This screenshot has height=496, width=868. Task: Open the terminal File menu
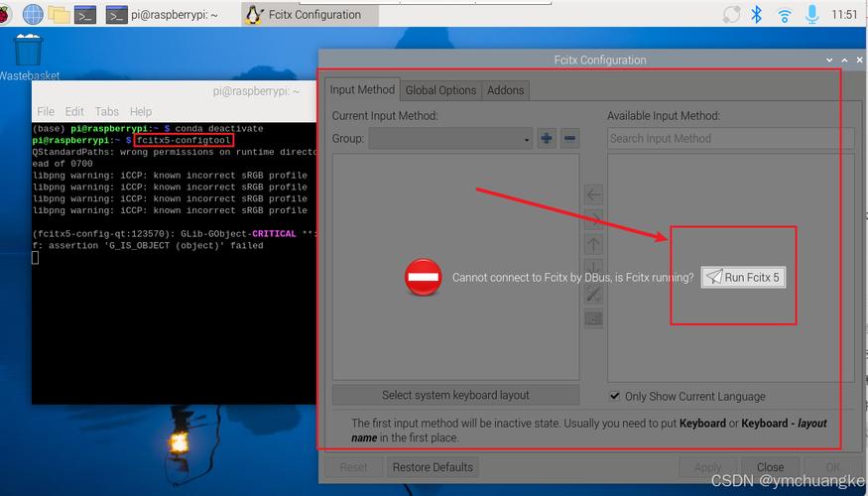click(x=46, y=112)
